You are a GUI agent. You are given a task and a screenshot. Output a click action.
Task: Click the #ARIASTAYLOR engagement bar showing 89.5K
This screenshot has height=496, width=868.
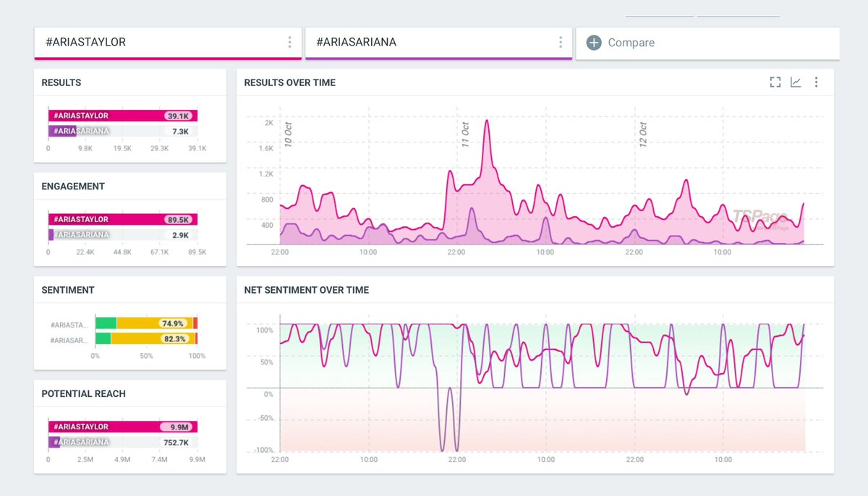click(x=123, y=219)
